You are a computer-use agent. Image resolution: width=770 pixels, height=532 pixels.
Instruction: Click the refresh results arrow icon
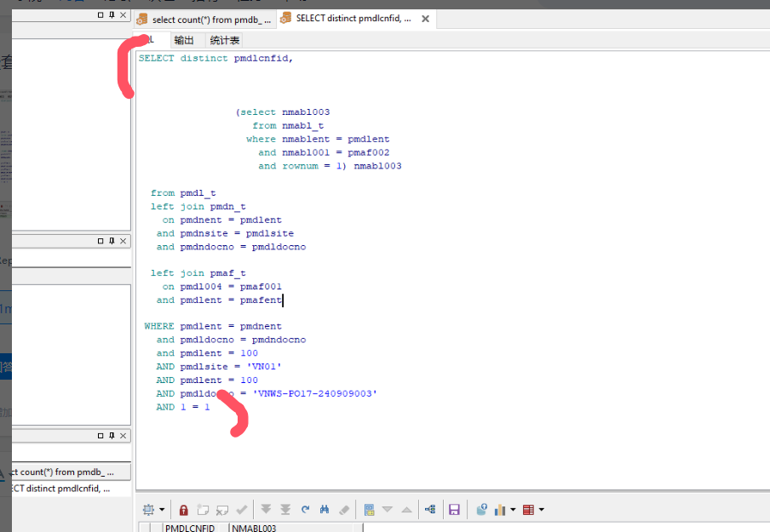pyautogui.click(x=306, y=509)
